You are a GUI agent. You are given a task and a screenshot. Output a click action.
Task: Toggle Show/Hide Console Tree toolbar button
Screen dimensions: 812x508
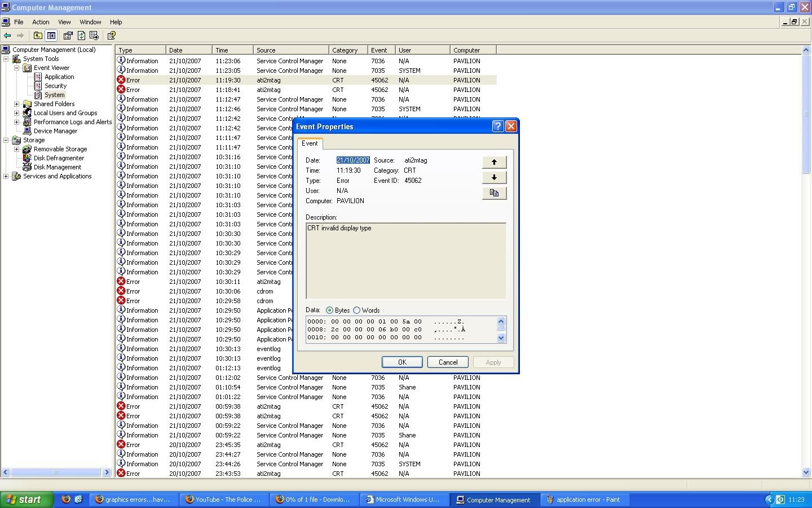tap(51, 36)
